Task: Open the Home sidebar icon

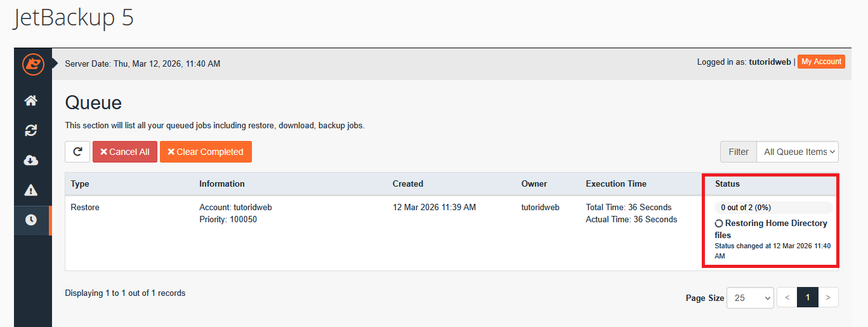Action: (x=31, y=100)
